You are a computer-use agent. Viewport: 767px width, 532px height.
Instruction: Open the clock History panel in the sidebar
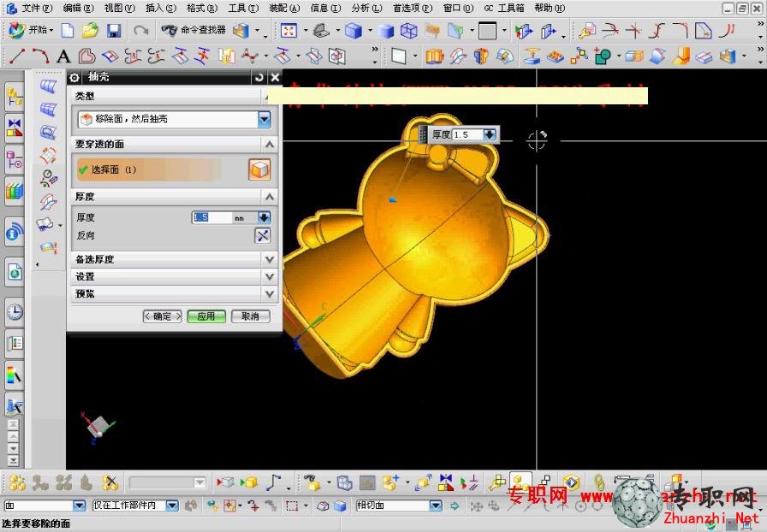[15, 311]
